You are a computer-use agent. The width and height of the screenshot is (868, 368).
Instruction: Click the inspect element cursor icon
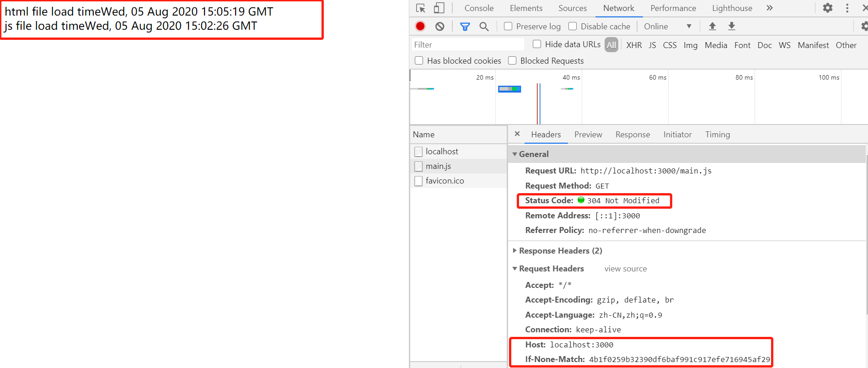tap(421, 8)
